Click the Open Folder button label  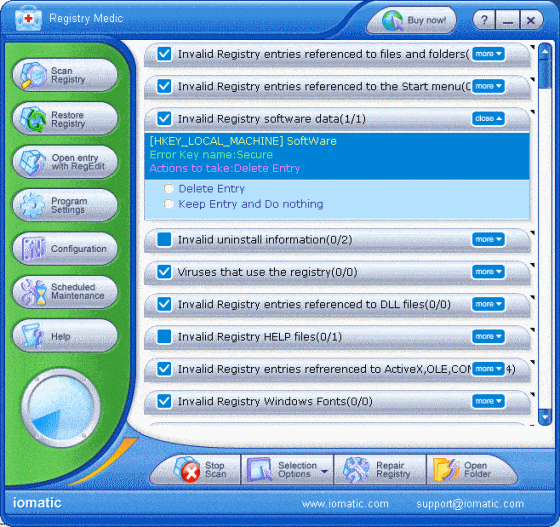(478, 470)
